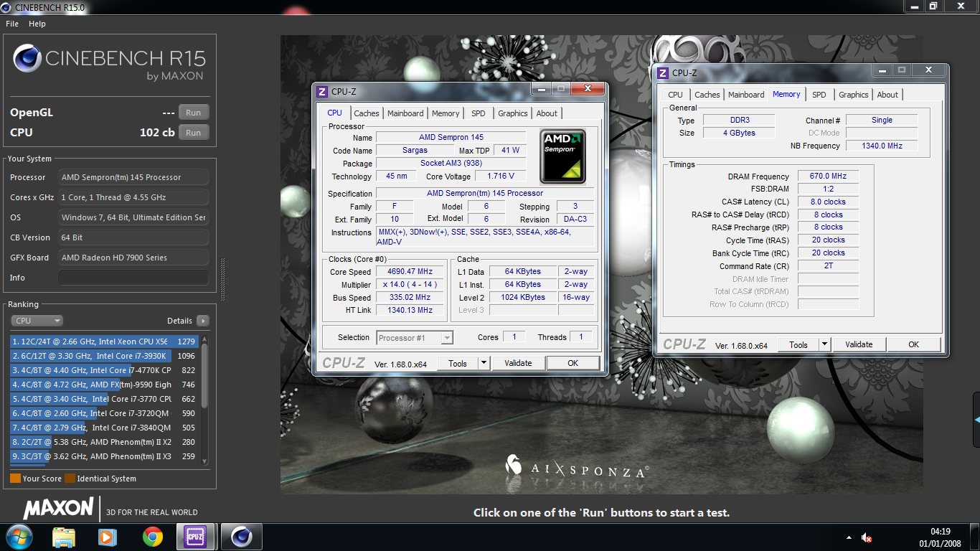The height and width of the screenshot is (551, 980).
Task: Switch to Mainboard tab in left CPU-Z window
Action: (405, 113)
